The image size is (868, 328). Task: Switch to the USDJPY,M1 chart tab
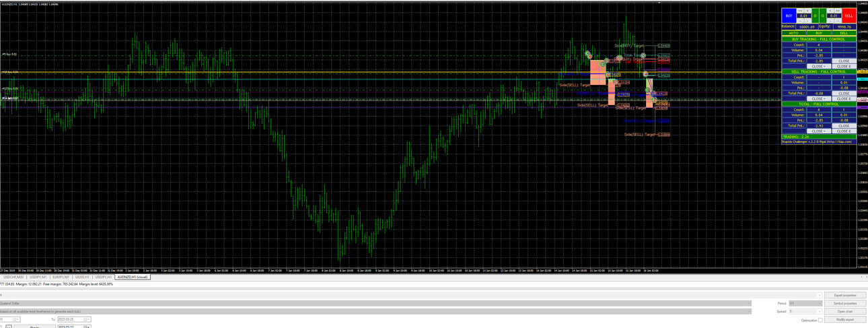tap(38, 277)
